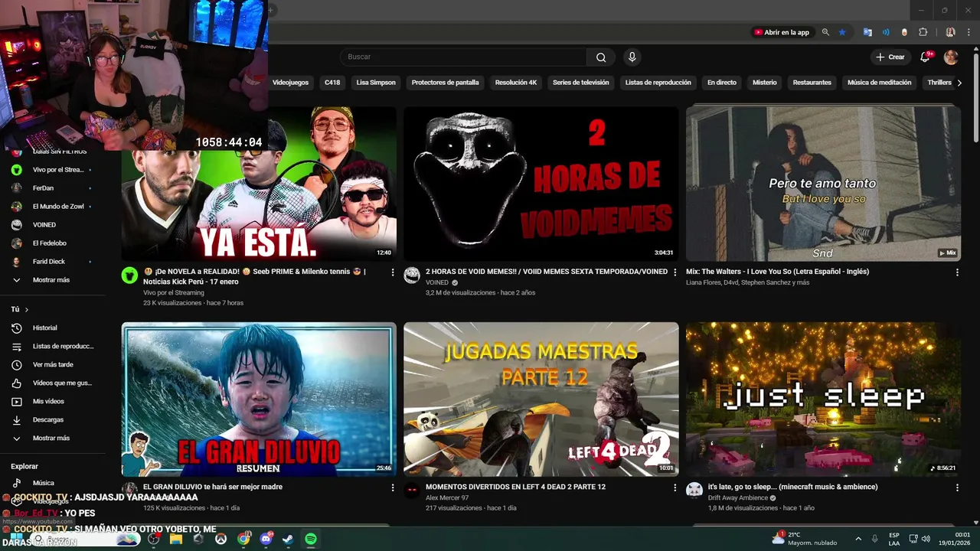Open the taskbar weather widget
This screenshot has height=551, width=980.
point(804,538)
